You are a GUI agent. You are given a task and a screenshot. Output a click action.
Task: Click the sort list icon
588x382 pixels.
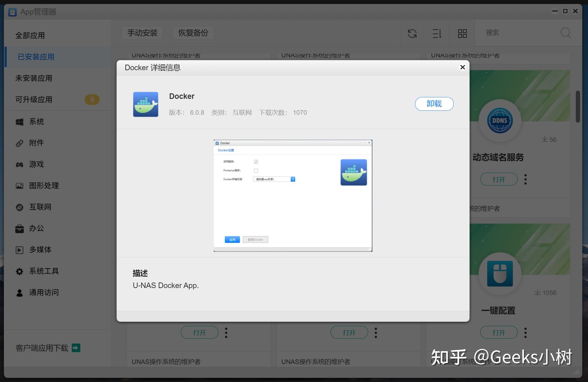(x=437, y=33)
